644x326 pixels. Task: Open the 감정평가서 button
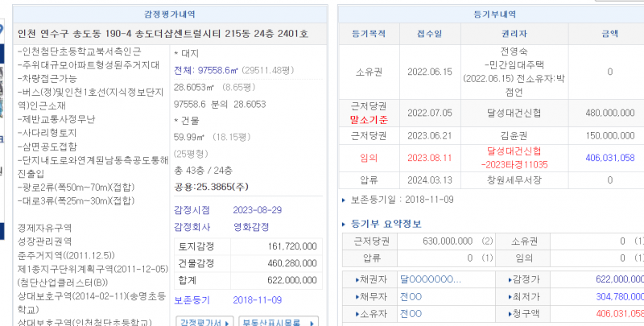pyautogui.click(x=200, y=322)
